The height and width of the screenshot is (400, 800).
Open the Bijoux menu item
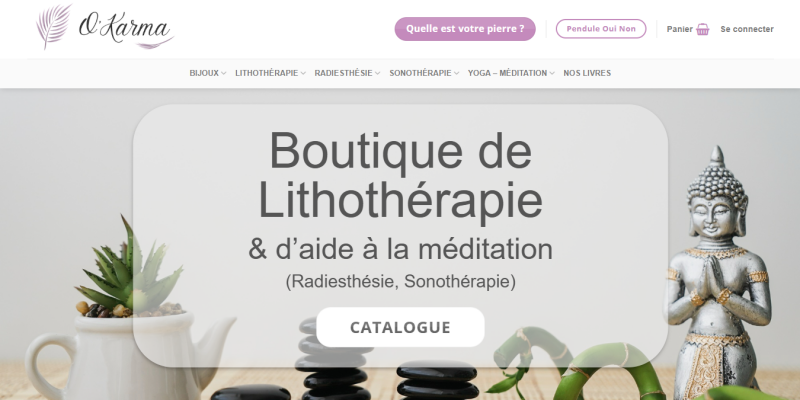click(204, 73)
